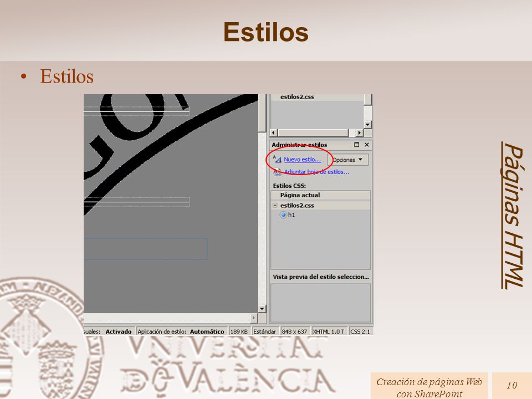Image resolution: width=532 pixels, height=399 pixels.
Task: Collapse the estilos2.css tree node
Action: click(x=275, y=205)
